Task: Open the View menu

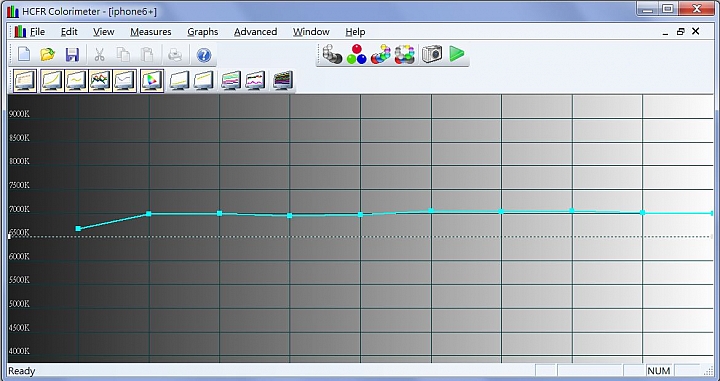Action: (x=103, y=32)
